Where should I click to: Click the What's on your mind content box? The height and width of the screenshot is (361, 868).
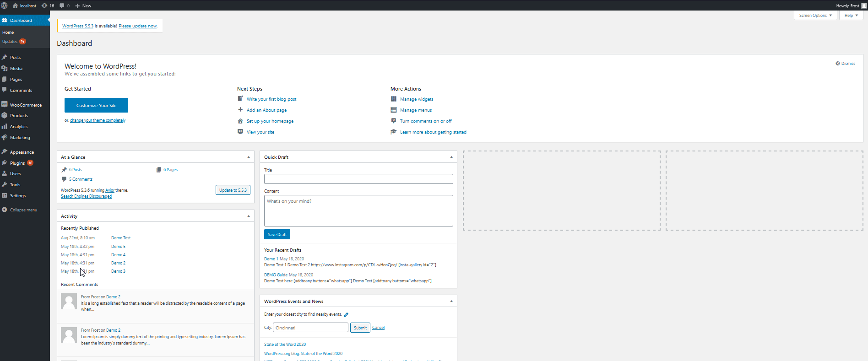pos(358,211)
